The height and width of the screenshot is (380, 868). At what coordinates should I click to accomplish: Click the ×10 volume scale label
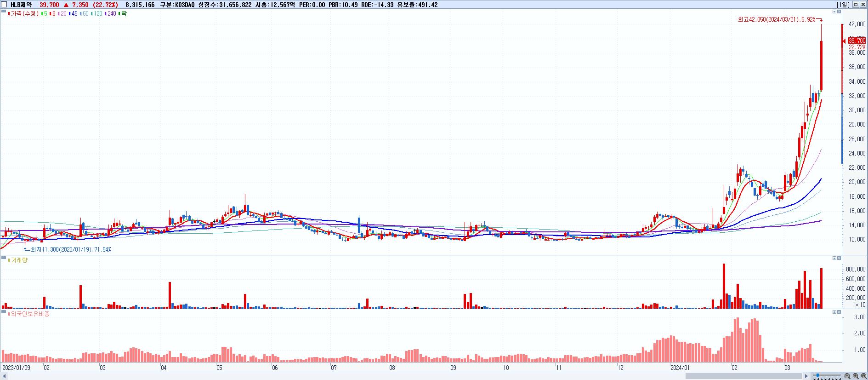(860, 305)
